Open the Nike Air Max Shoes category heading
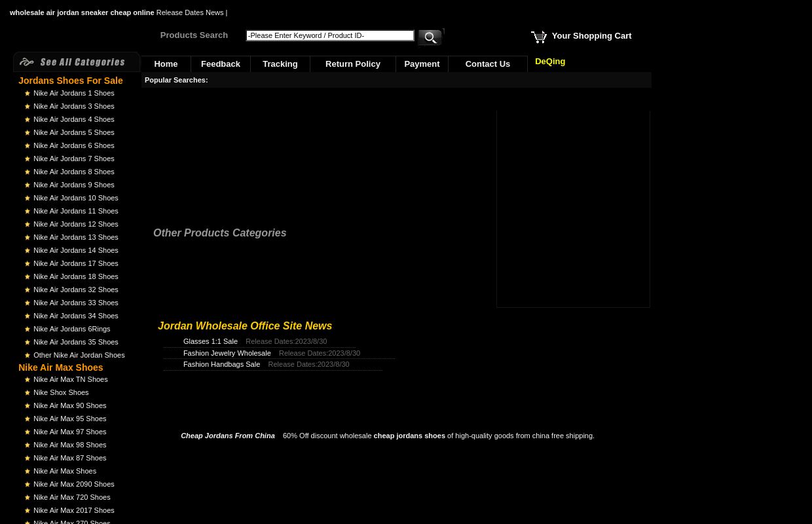 coord(61,367)
